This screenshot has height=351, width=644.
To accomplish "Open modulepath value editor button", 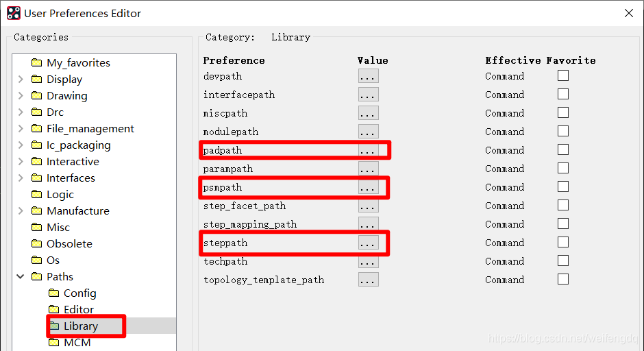I will pyautogui.click(x=368, y=132).
